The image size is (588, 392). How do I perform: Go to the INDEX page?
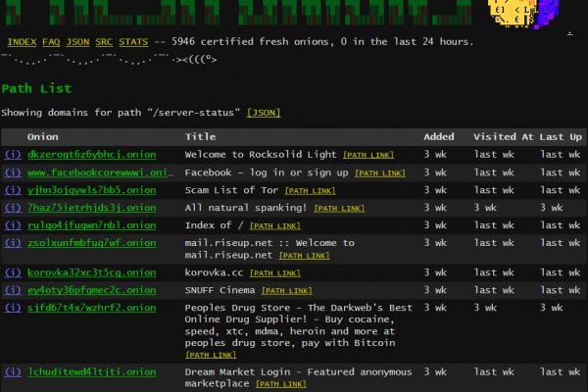pyautogui.click(x=23, y=42)
